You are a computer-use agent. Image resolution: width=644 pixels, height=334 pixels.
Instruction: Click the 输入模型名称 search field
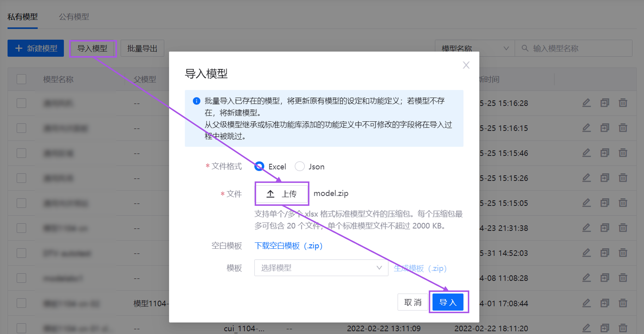tap(574, 48)
